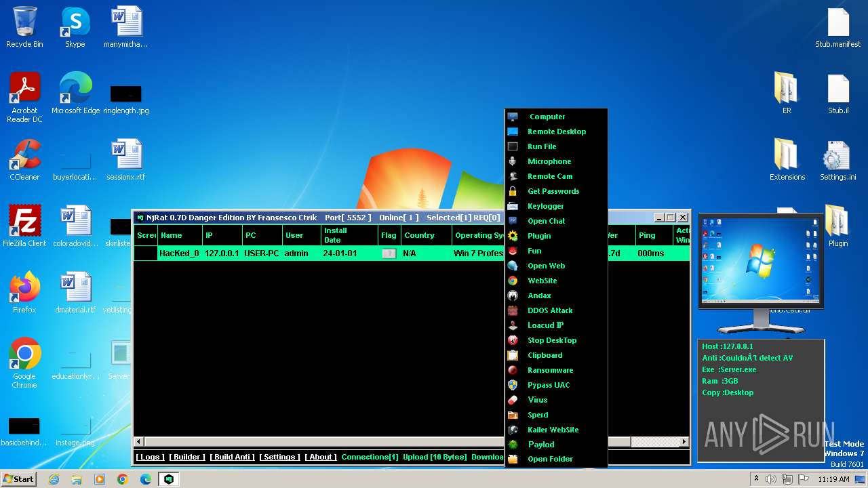
Task: Click the Andax mask icon
Action: [x=513, y=296]
